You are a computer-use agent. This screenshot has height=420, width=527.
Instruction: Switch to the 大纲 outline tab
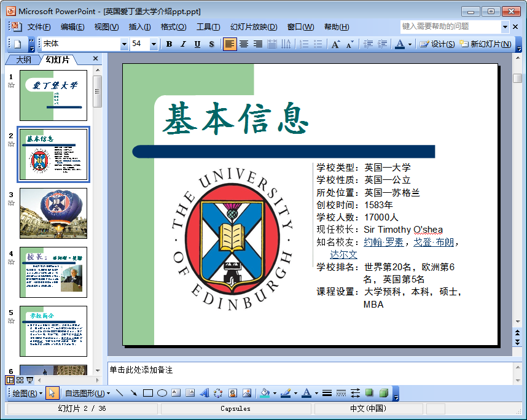click(23, 60)
